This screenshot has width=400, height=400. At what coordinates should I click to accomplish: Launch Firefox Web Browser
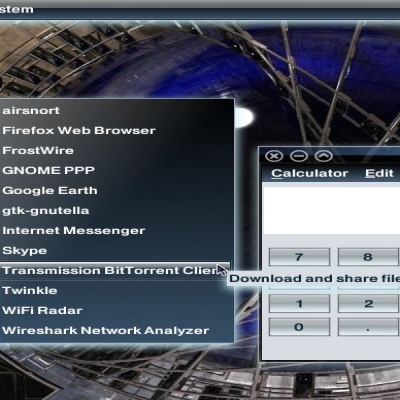(116, 130)
